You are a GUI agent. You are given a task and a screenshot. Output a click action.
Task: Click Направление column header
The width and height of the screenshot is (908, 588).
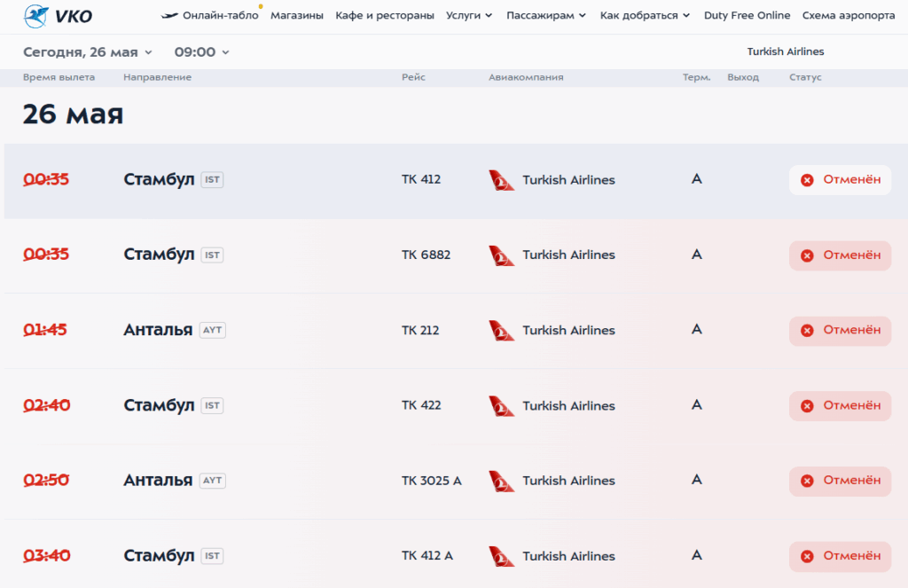coord(157,78)
